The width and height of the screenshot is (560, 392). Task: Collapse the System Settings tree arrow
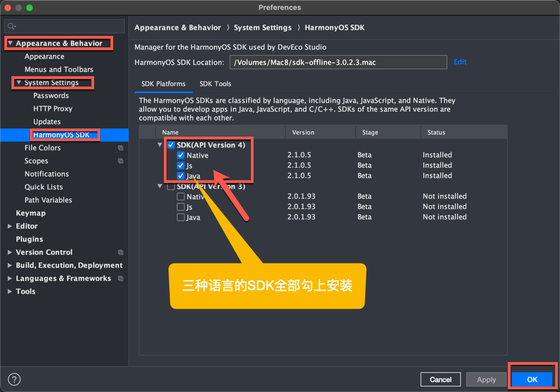[19, 83]
